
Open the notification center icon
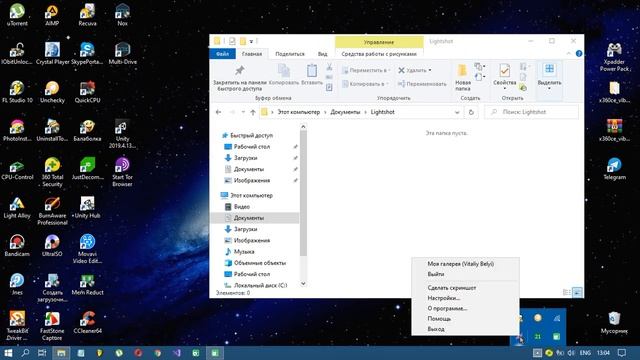pos(622,353)
